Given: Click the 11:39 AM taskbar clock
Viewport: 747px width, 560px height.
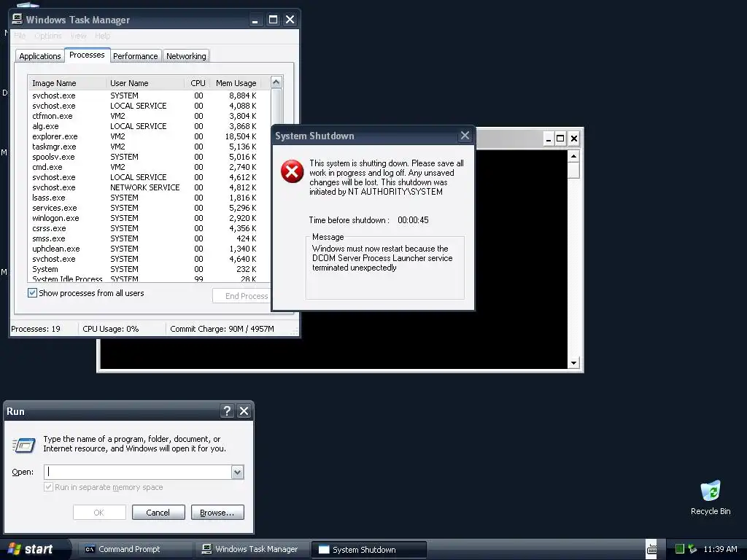Looking at the screenshot, I should (x=720, y=549).
